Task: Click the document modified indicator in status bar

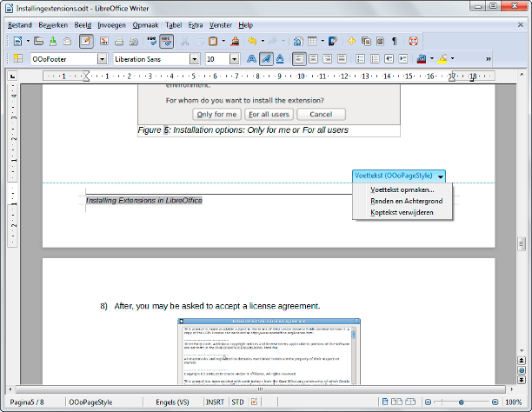Action: [254, 402]
